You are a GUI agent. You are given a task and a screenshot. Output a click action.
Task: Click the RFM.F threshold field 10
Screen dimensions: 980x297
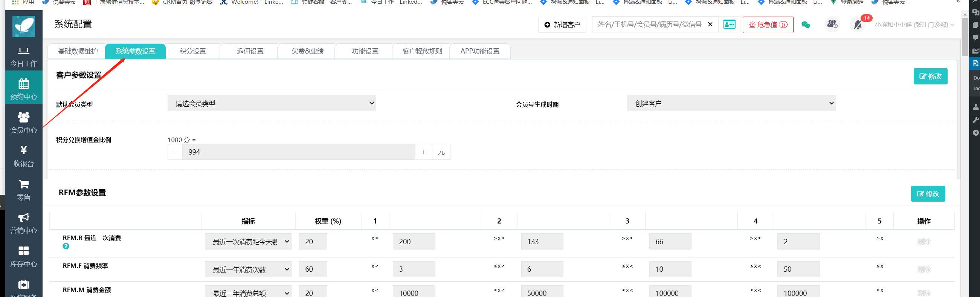670,269
